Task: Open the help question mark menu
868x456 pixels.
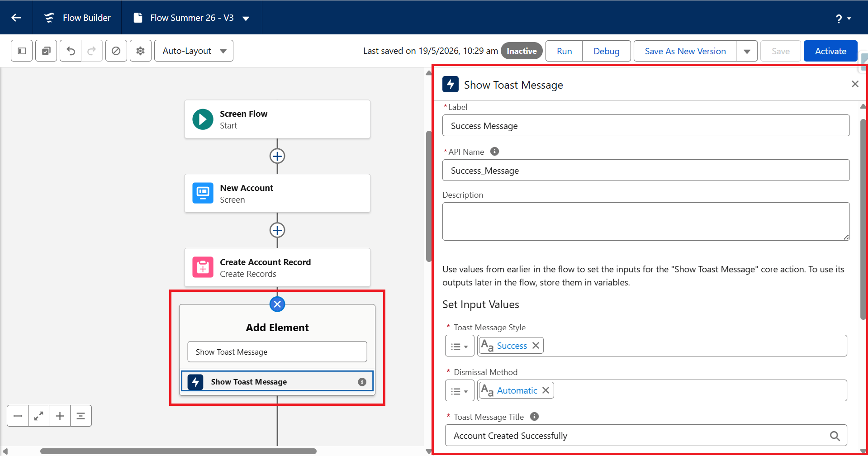Action: [843, 18]
